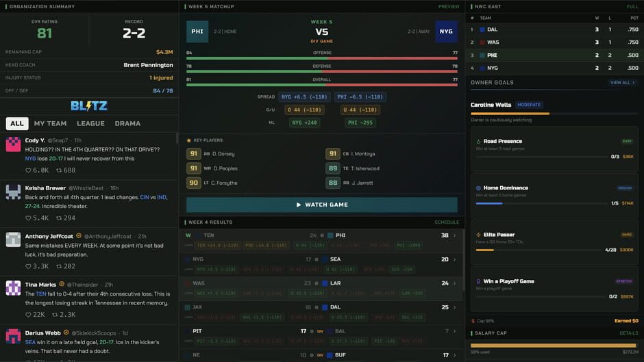The image size is (644, 362).
Task: Select the NYG +240 moneyline
Action: [304, 122]
